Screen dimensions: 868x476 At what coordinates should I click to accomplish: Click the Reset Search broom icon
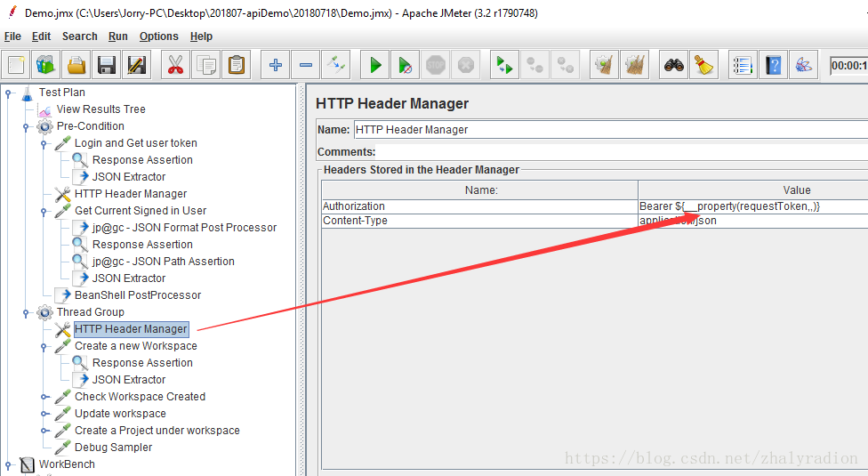click(704, 65)
